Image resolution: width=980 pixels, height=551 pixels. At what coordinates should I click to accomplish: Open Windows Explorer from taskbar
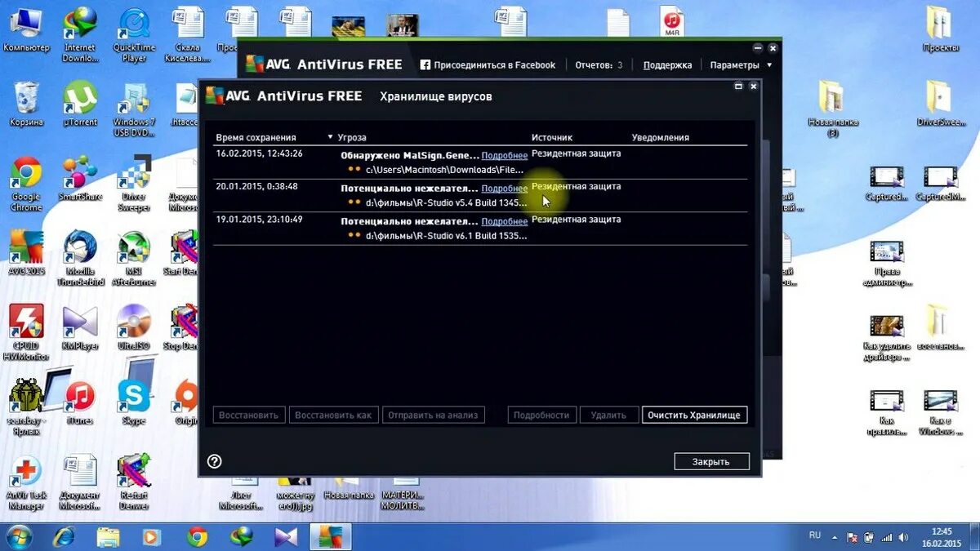(x=108, y=536)
